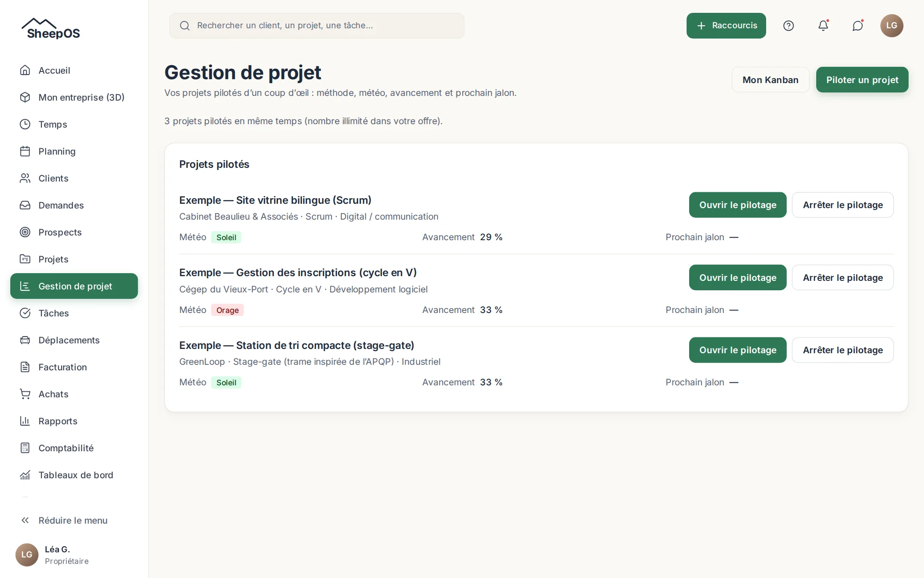Click the Clients people icon
924x578 pixels.
[25, 178]
